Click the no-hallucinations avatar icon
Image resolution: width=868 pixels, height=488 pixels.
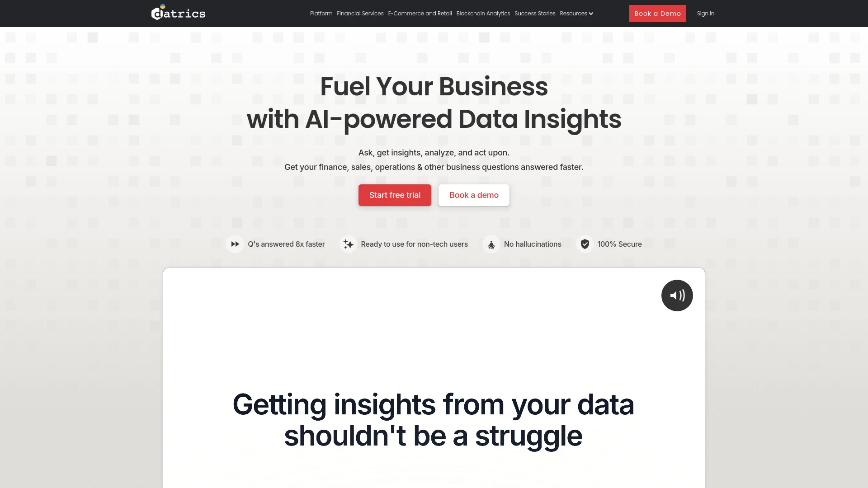coord(491,244)
